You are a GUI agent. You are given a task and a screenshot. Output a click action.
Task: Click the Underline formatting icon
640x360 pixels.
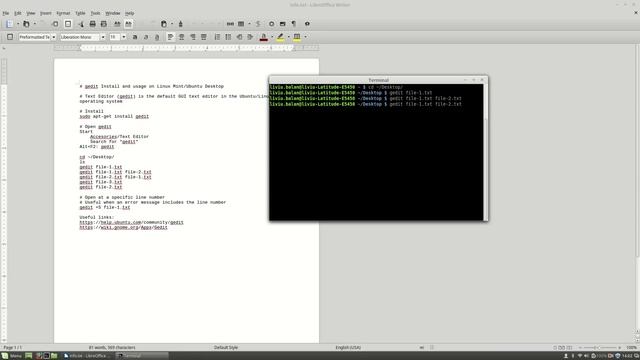(x=157, y=37)
